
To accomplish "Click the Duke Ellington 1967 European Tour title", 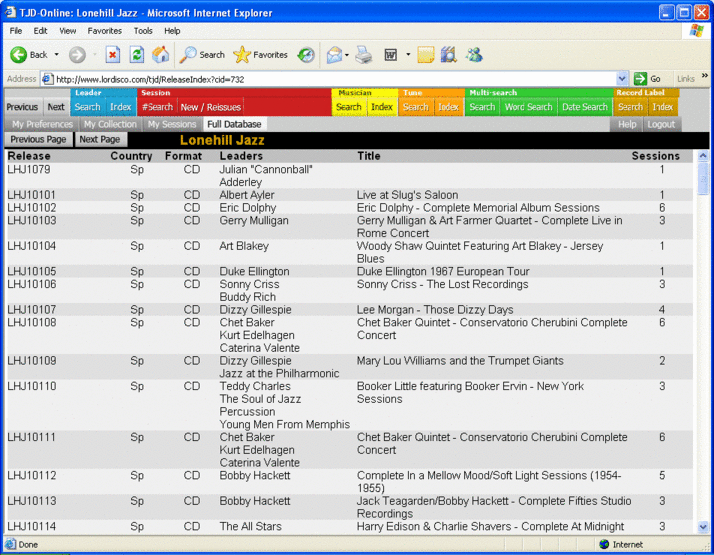I will (x=443, y=271).
